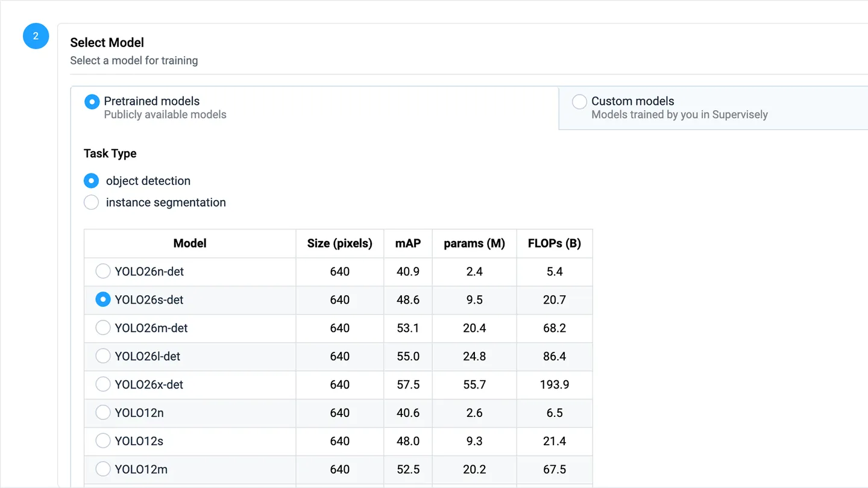
Task: Pick the YOLO26l-det model
Action: tap(103, 357)
